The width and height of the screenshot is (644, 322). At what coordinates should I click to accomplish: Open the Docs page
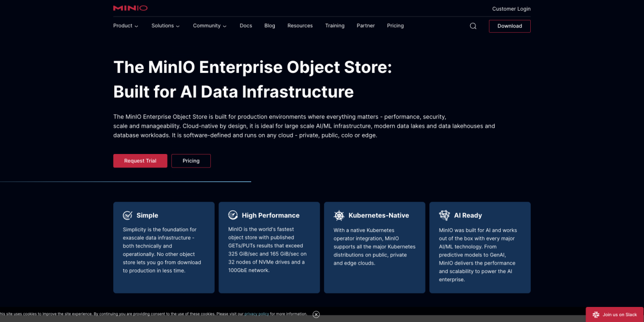pyautogui.click(x=246, y=26)
